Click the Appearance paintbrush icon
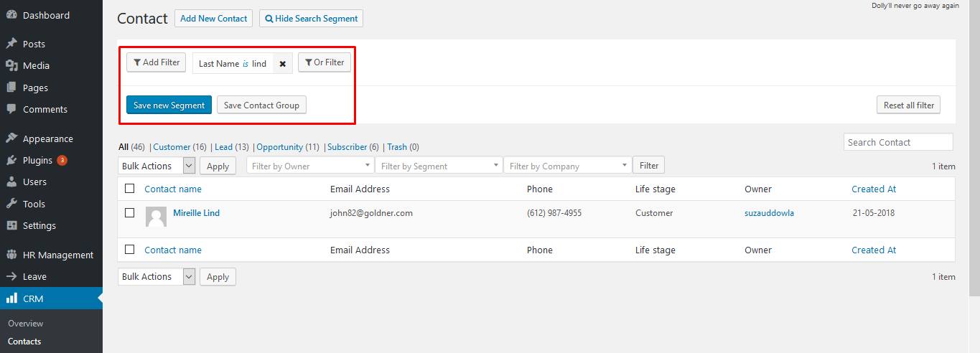Image resolution: width=980 pixels, height=353 pixels. point(11,138)
